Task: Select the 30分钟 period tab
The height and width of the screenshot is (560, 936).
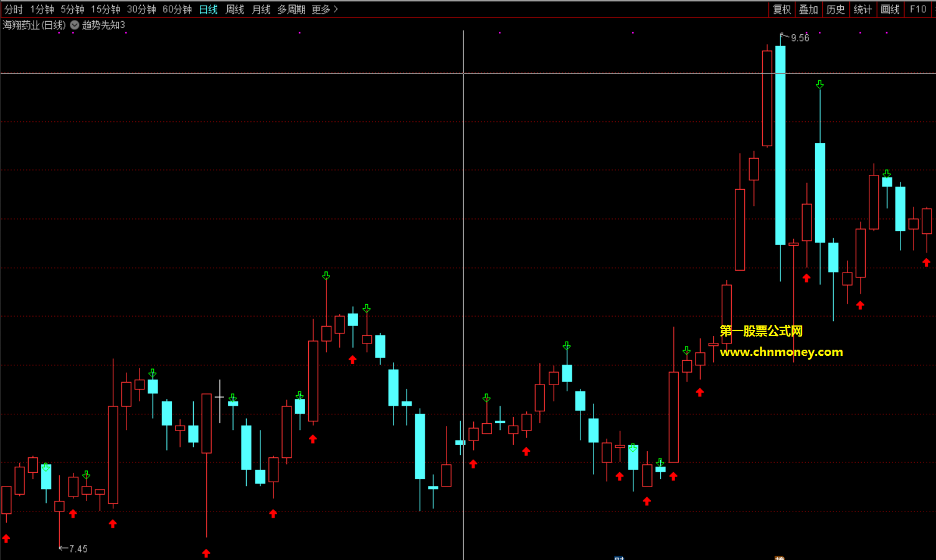Action: [x=141, y=9]
